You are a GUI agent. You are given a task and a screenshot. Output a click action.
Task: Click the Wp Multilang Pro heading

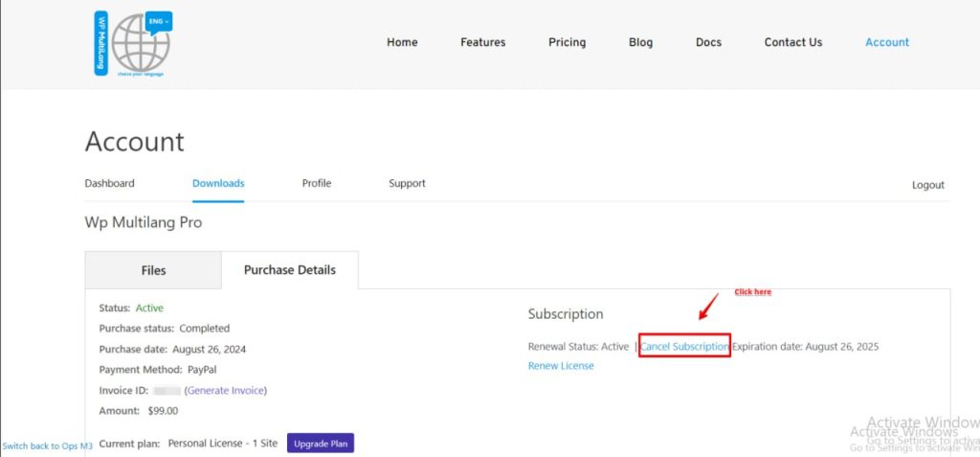click(144, 222)
